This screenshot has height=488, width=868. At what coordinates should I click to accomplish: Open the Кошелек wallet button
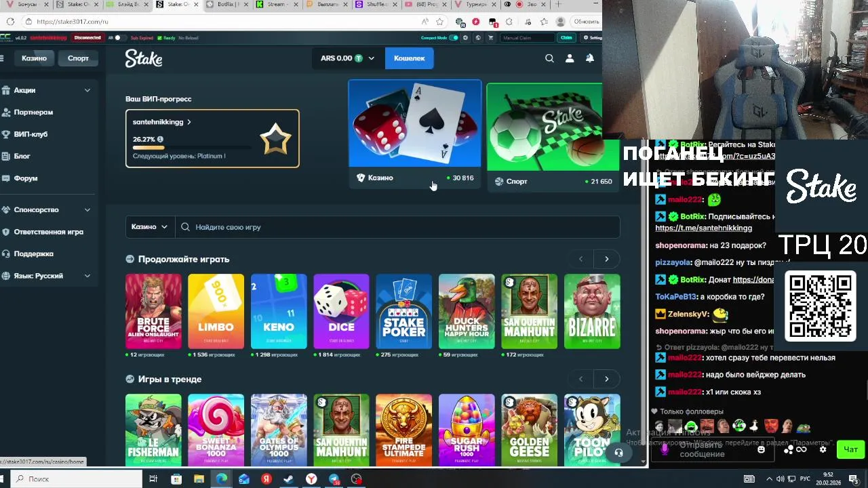[410, 58]
